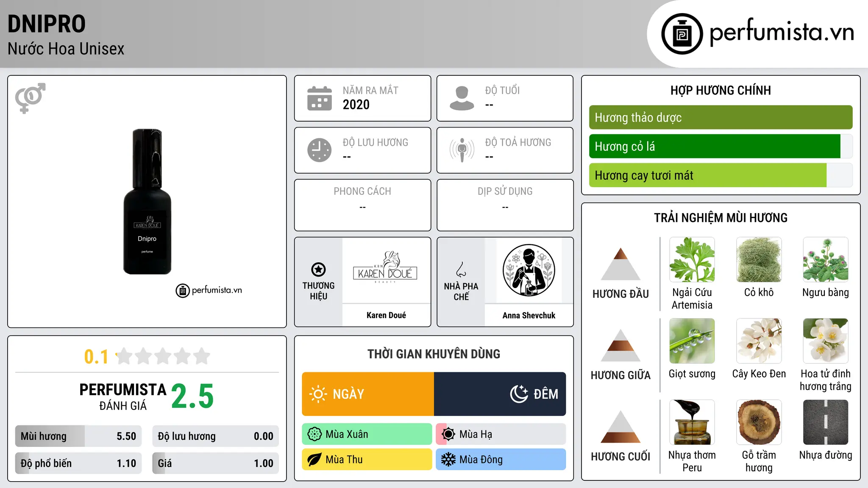Click the nose icon above Nhà Pha Chế
Screen dimensions: 868x488
(x=461, y=269)
